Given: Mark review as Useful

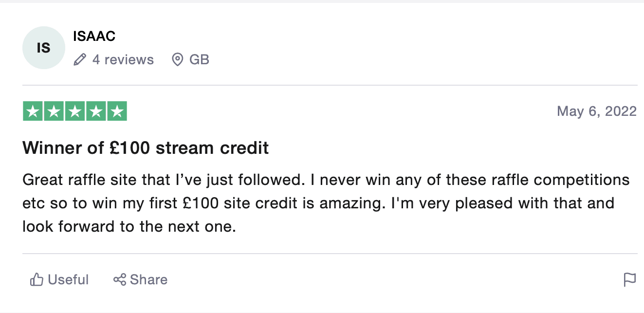Looking at the screenshot, I should (68, 280).
